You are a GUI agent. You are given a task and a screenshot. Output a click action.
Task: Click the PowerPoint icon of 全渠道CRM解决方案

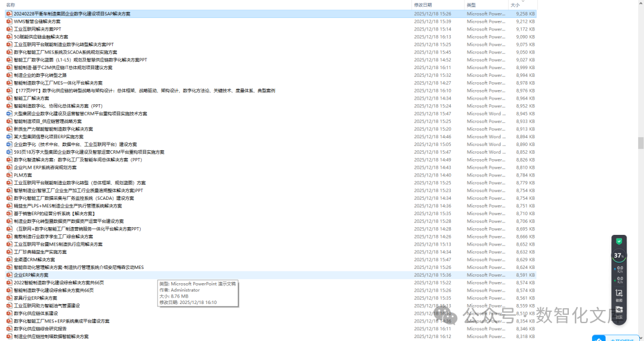[x=10, y=260]
